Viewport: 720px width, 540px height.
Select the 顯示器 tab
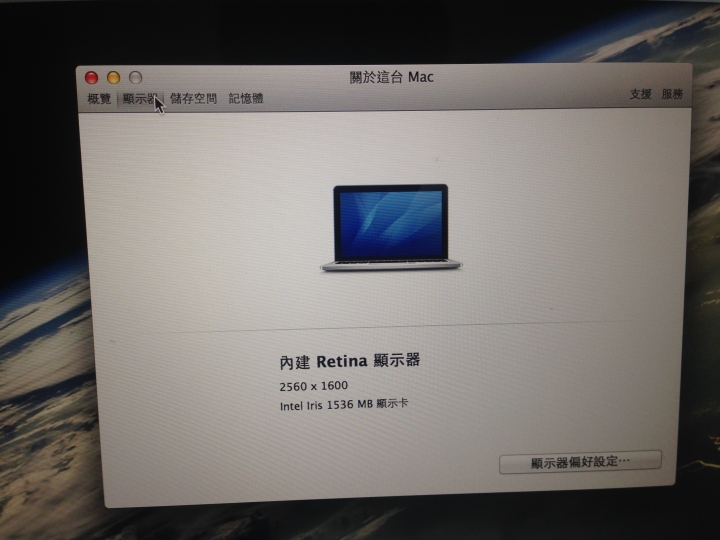point(141,98)
